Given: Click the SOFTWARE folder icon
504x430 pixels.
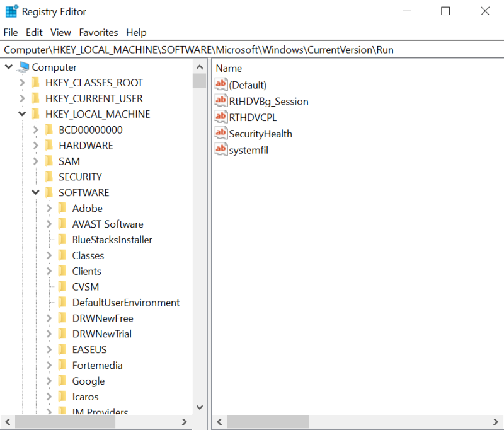Looking at the screenshot, I should tap(49, 192).
